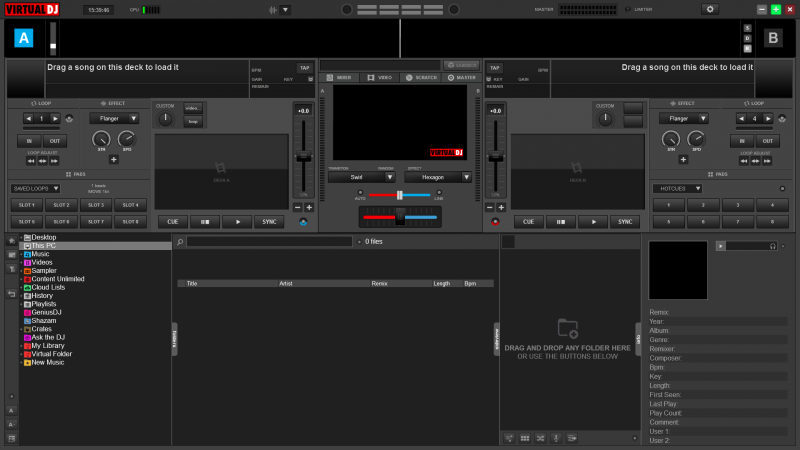Switch to the MASTER tab
Viewport: 800px width, 450px height.
coord(462,78)
